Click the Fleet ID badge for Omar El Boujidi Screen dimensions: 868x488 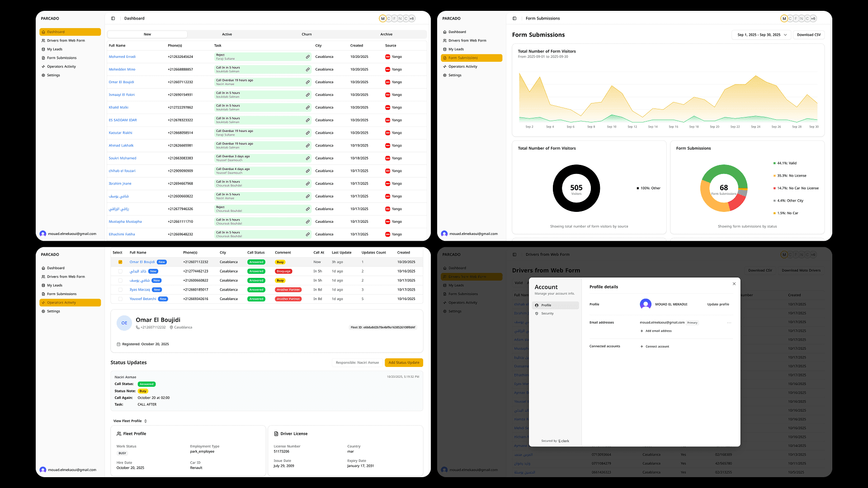(x=383, y=328)
